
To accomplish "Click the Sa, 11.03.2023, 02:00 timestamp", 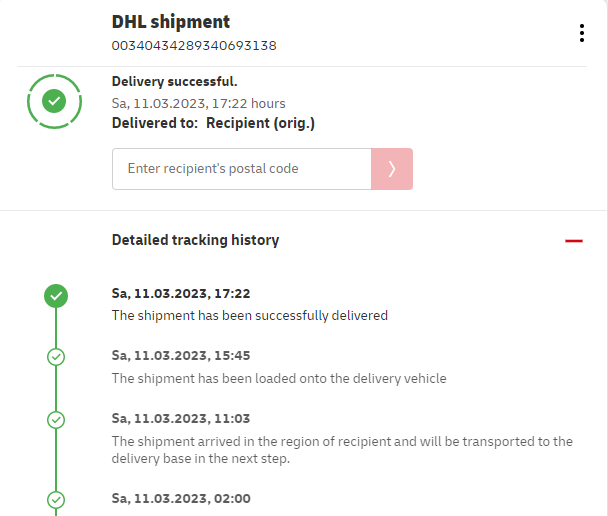I will click(180, 498).
